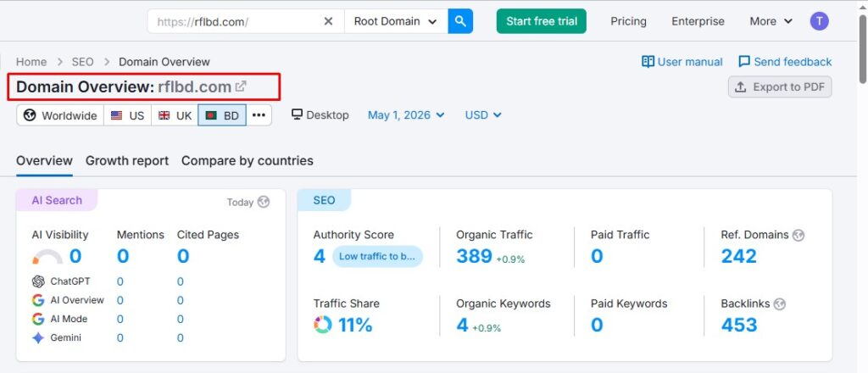Click the Traffic Share donut chart icon
The width and height of the screenshot is (868, 373).
(323, 325)
